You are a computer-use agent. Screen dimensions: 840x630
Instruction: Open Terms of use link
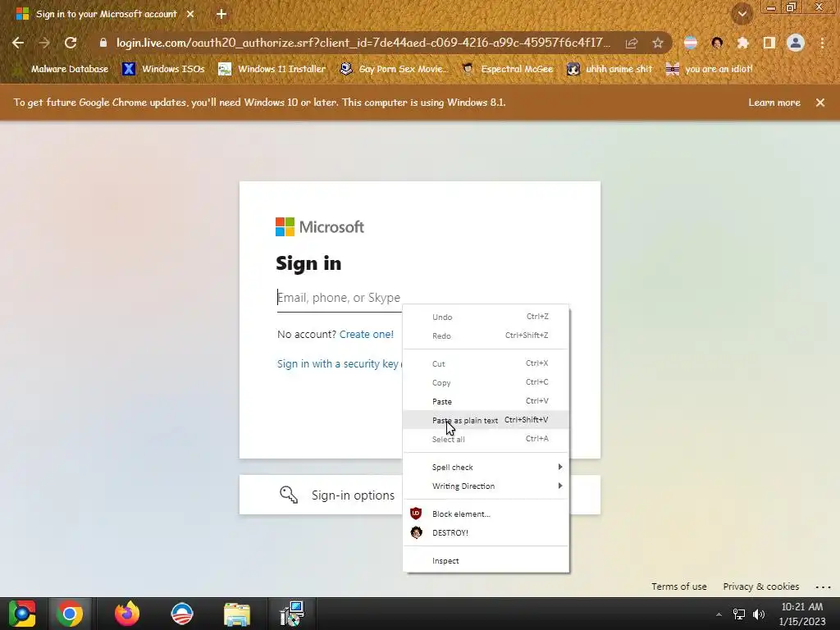(x=678, y=587)
